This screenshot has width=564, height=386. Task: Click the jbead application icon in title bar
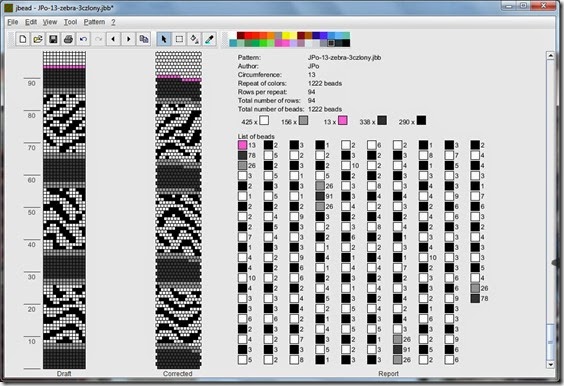[9, 8]
